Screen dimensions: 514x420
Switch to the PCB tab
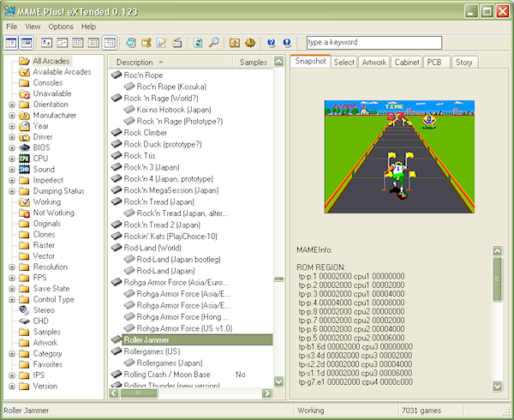[436, 63]
